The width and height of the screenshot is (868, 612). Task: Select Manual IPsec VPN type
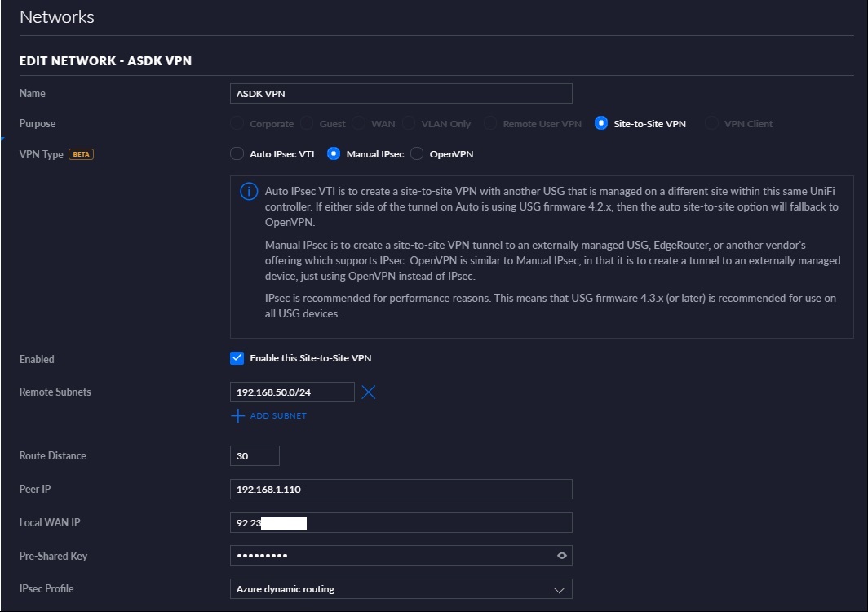tap(334, 154)
